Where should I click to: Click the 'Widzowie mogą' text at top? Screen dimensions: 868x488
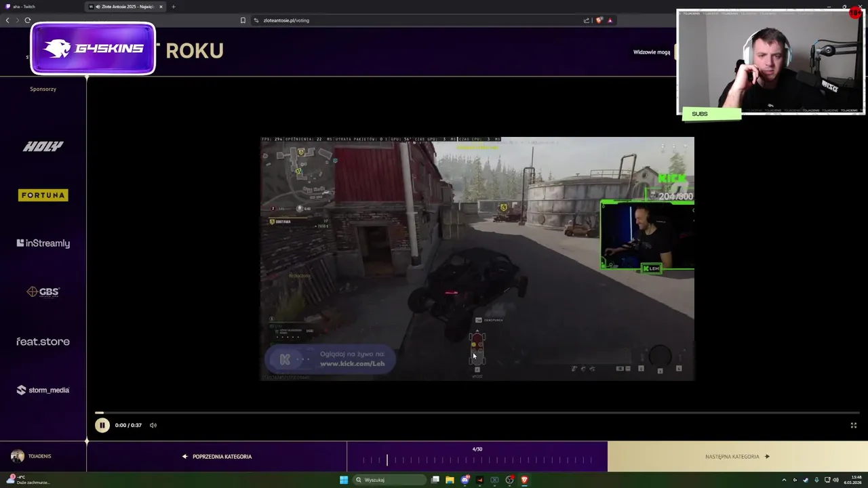click(x=652, y=52)
